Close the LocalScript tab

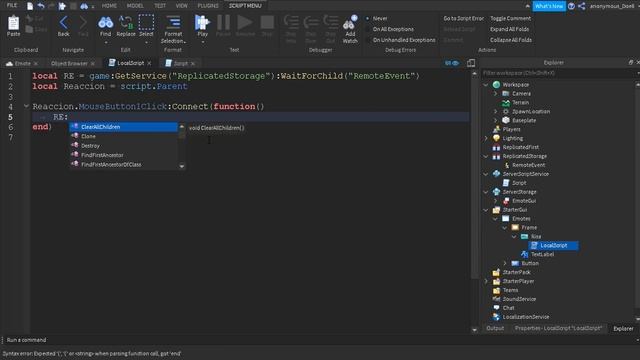[149, 63]
